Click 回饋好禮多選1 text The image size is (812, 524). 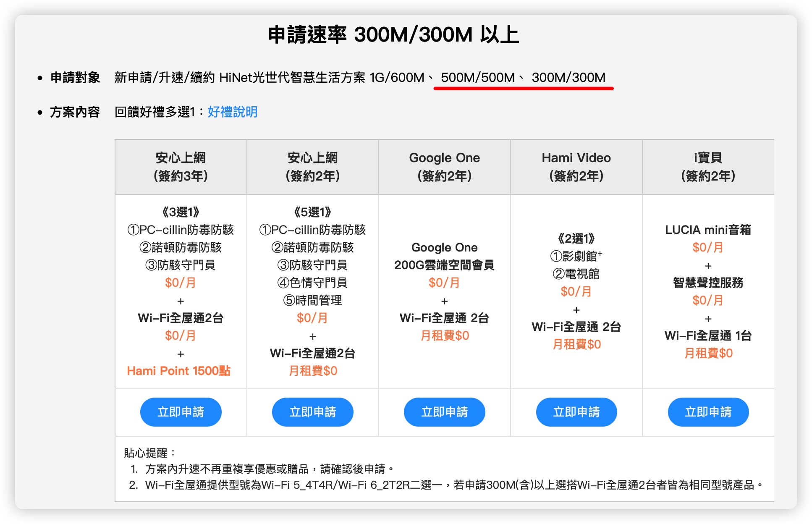tap(155, 112)
